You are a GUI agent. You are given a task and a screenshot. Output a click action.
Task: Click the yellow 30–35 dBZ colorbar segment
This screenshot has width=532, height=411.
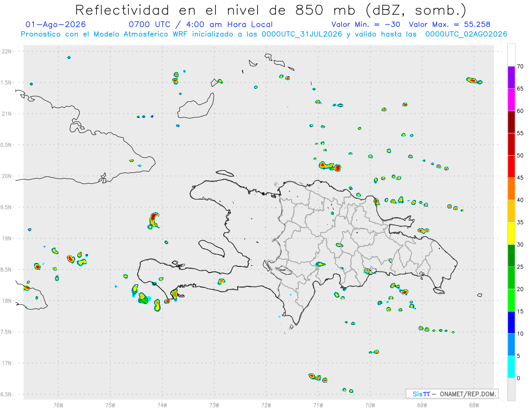[511, 233]
